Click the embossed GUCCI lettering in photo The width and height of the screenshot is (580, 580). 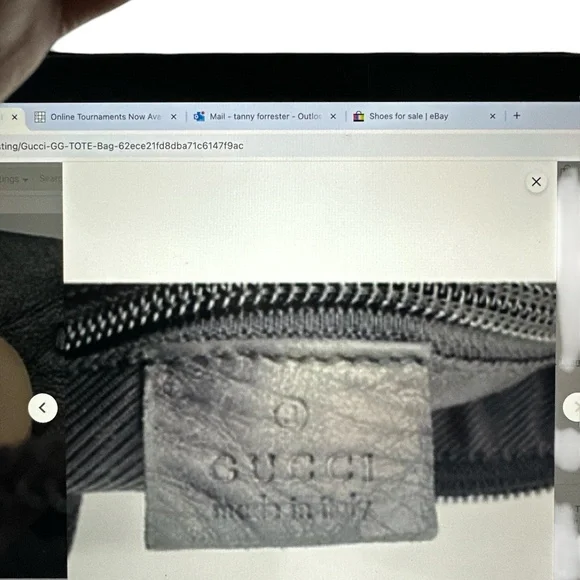pyautogui.click(x=292, y=467)
